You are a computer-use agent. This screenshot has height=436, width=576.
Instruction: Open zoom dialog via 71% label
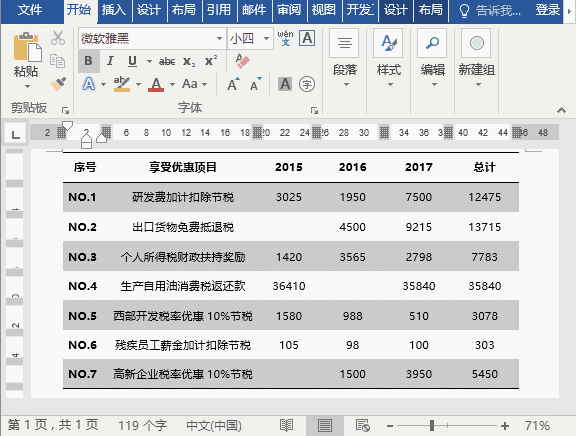[537, 425]
